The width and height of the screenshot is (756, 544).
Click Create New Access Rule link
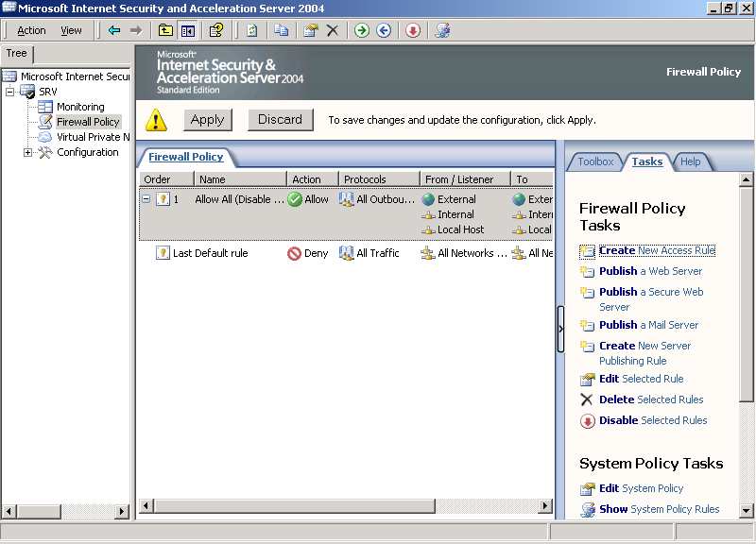pyautogui.click(x=657, y=250)
